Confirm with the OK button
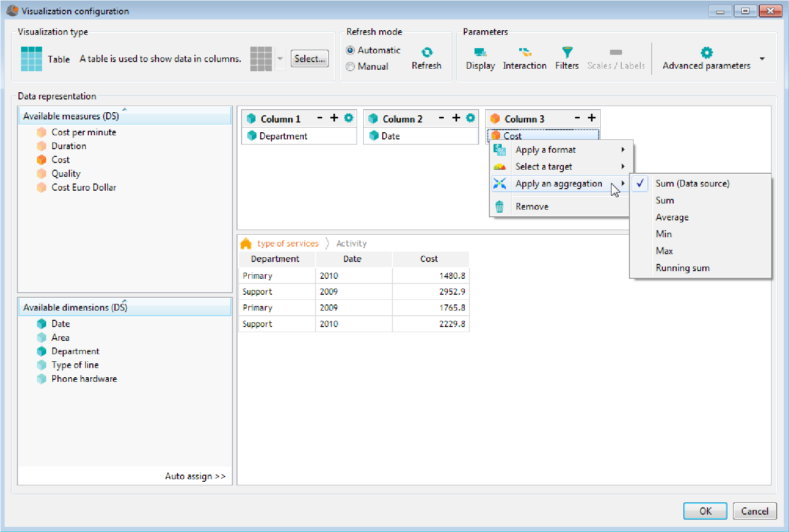 click(x=705, y=511)
